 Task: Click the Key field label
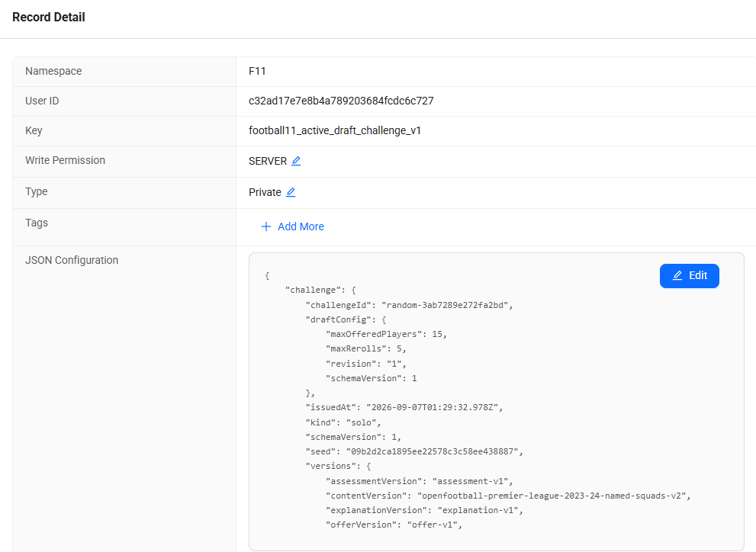pyautogui.click(x=34, y=130)
